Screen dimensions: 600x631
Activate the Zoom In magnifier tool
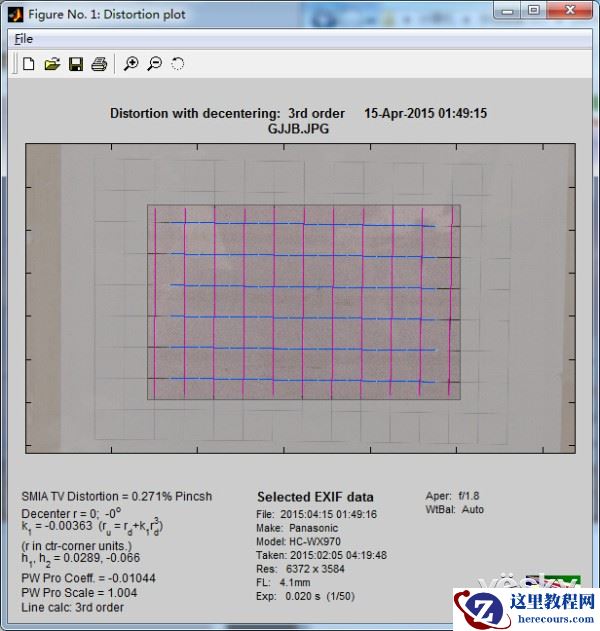pyautogui.click(x=131, y=64)
